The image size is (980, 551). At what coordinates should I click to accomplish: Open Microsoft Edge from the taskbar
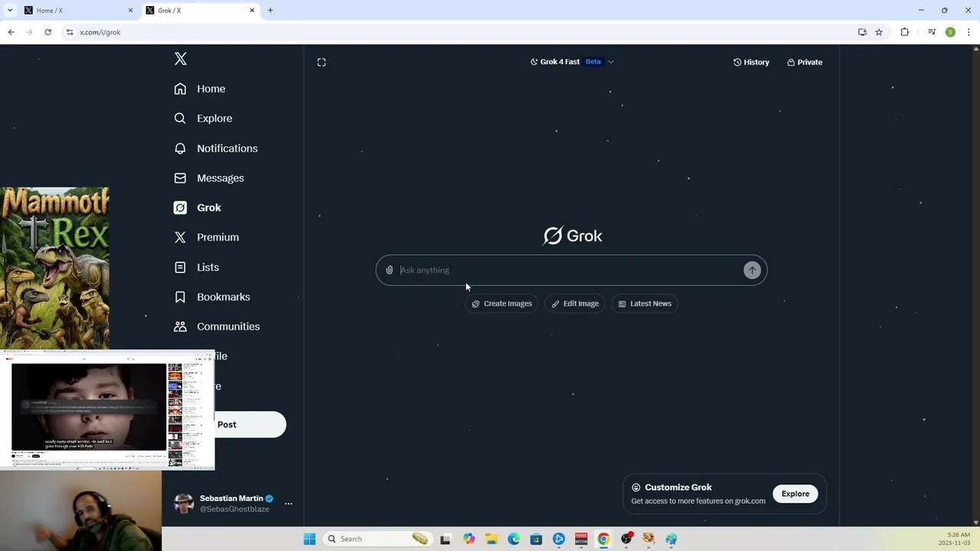[x=514, y=539]
